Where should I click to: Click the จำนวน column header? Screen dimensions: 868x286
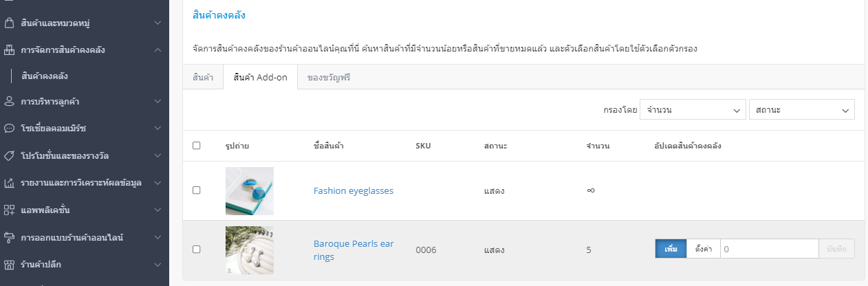coord(598,146)
